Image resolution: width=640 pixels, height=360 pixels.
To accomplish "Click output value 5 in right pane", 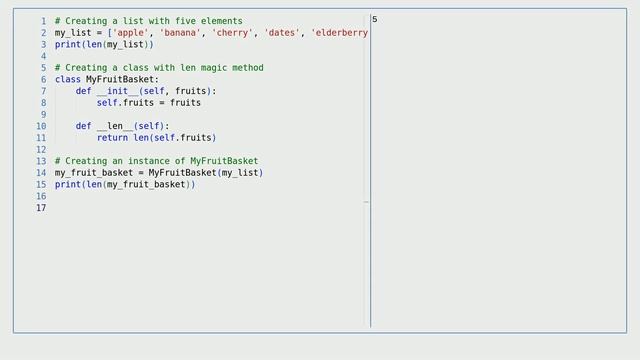I will coord(375,20).
